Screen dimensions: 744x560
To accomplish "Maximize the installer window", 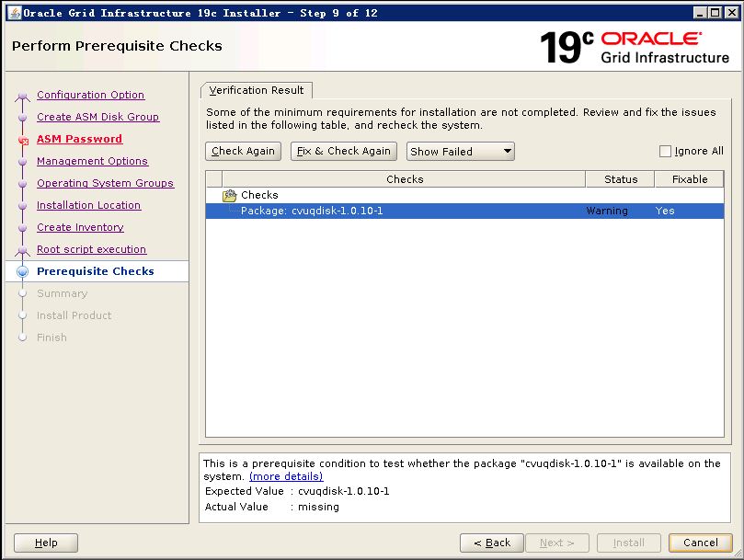I will click(715, 13).
